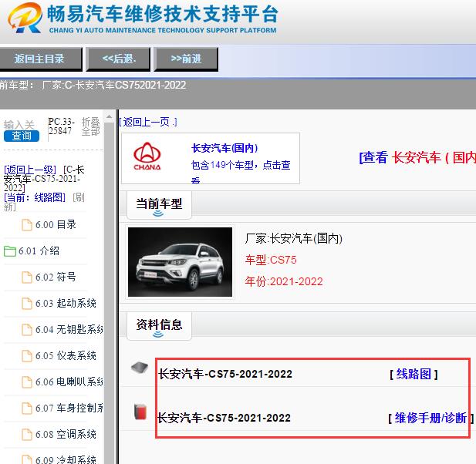
Task: Focus the keyword input field (输入关)
Action: (x=19, y=125)
